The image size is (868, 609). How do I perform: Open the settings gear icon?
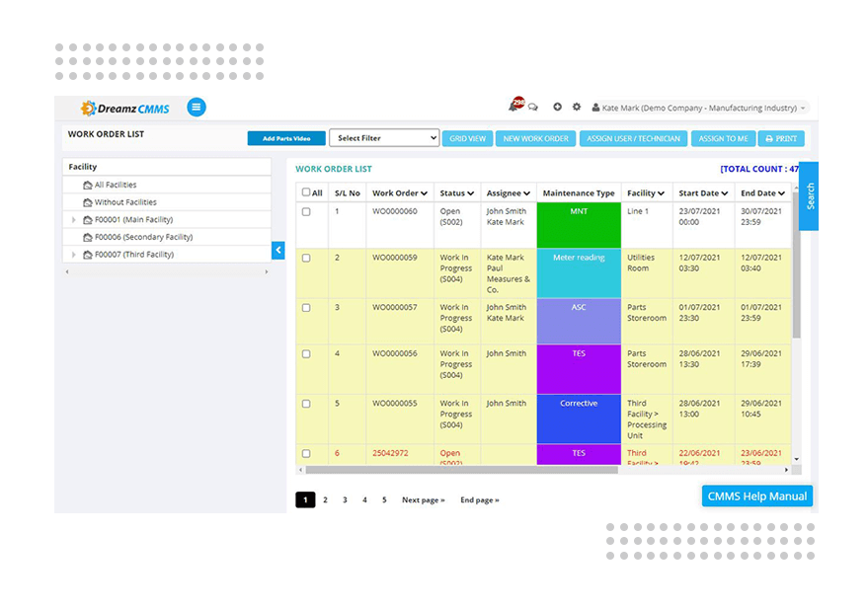577,106
